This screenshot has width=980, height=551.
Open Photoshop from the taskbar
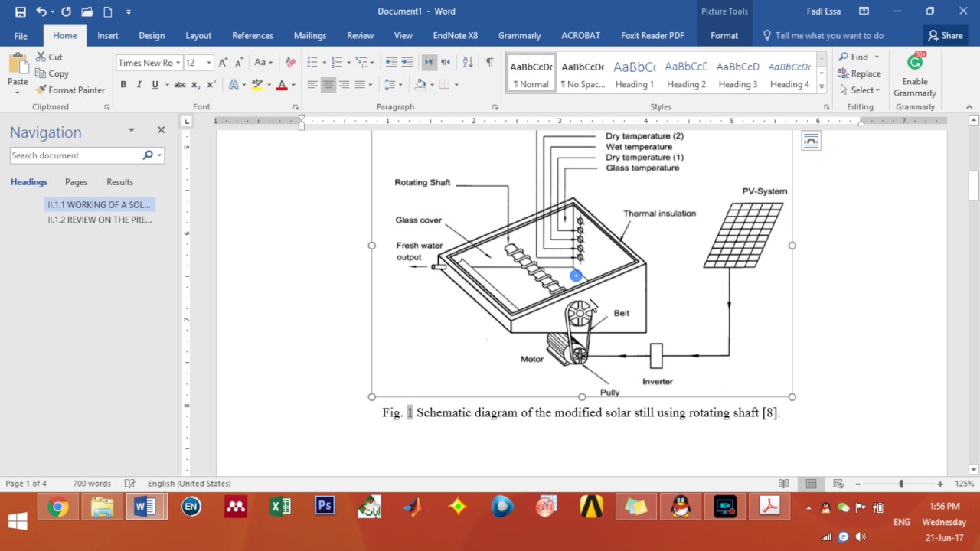(325, 507)
